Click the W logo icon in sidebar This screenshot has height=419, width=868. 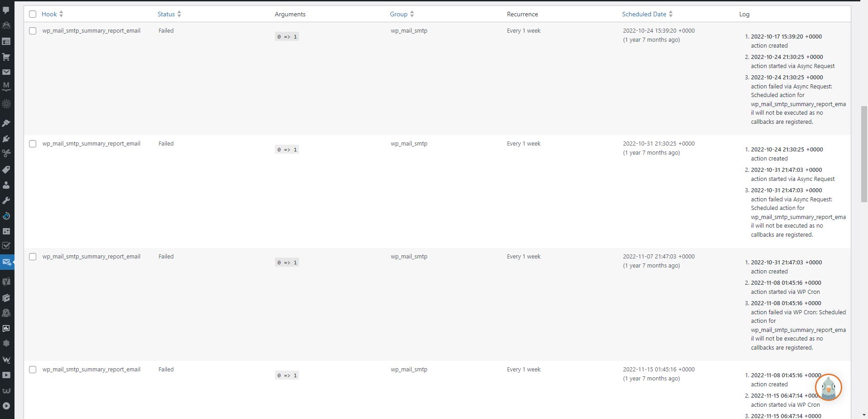[x=6, y=360]
